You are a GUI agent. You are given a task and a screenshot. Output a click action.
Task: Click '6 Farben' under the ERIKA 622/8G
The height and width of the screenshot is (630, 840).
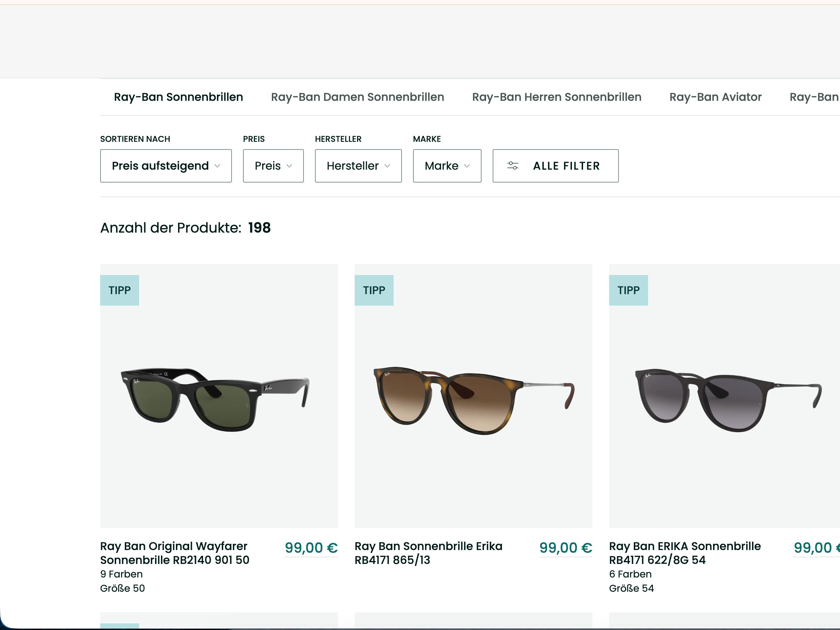coord(630,574)
